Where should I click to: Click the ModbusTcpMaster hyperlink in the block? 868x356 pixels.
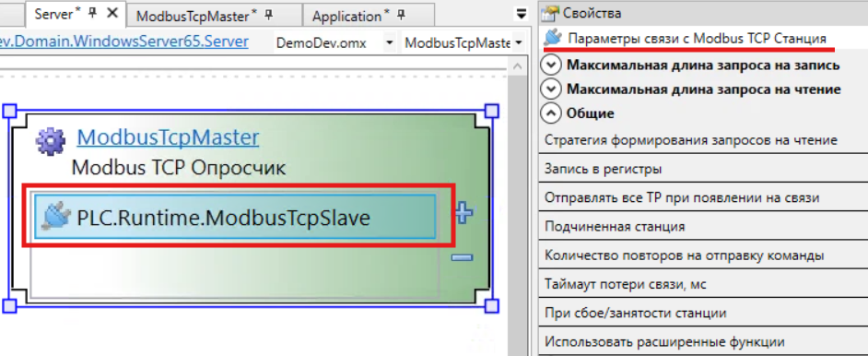[x=168, y=137]
